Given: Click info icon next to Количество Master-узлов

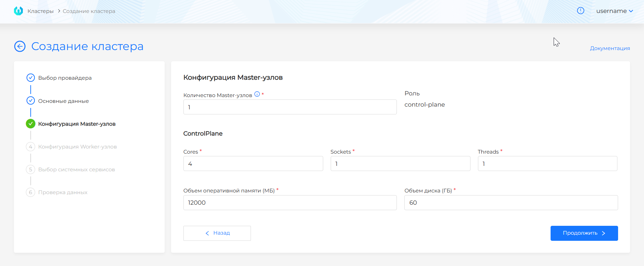Looking at the screenshot, I should tap(257, 94).
